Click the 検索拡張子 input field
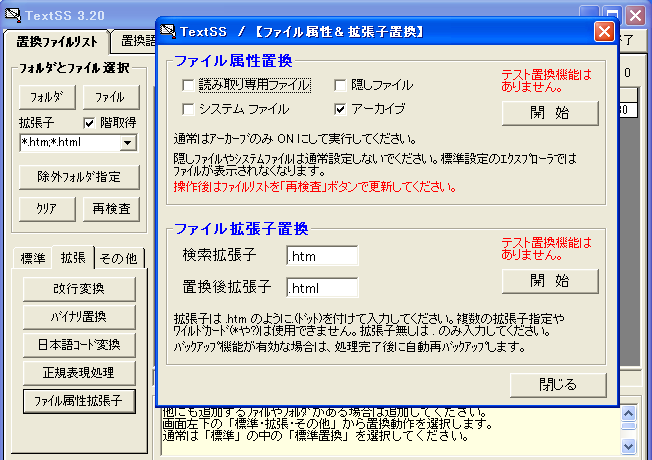This screenshot has height=460, width=652. coord(322,256)
